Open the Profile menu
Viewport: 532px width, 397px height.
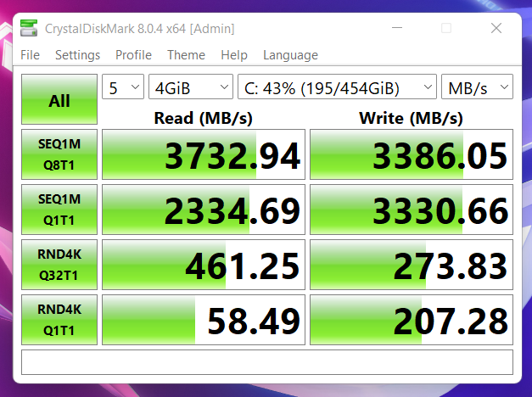pyautogui.click(x=133, y=55)
